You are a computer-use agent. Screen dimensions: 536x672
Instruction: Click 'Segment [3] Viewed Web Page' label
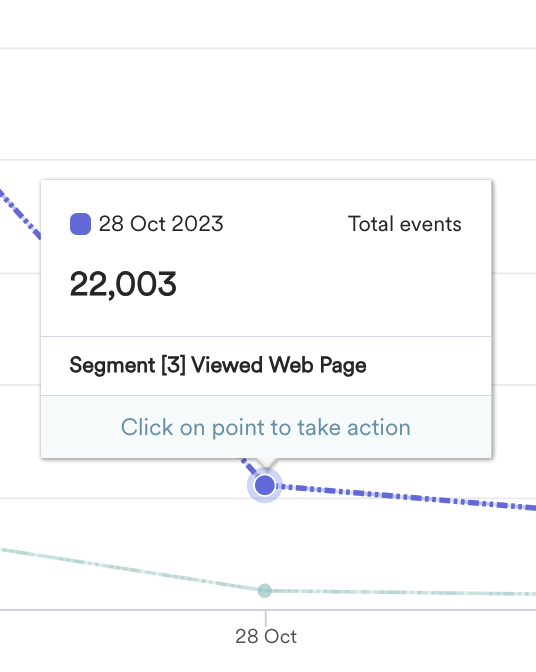point(218,366)
